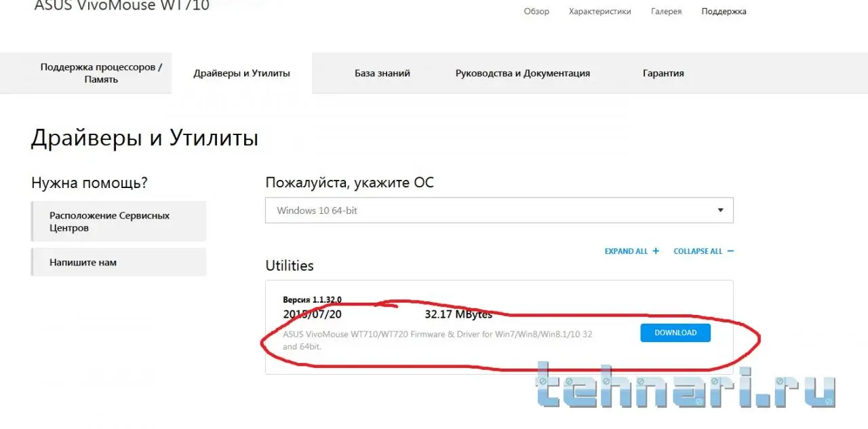Screen dimensions: 868x429
Task: Open the Галерея section
Action: click(x=666, y=12)
